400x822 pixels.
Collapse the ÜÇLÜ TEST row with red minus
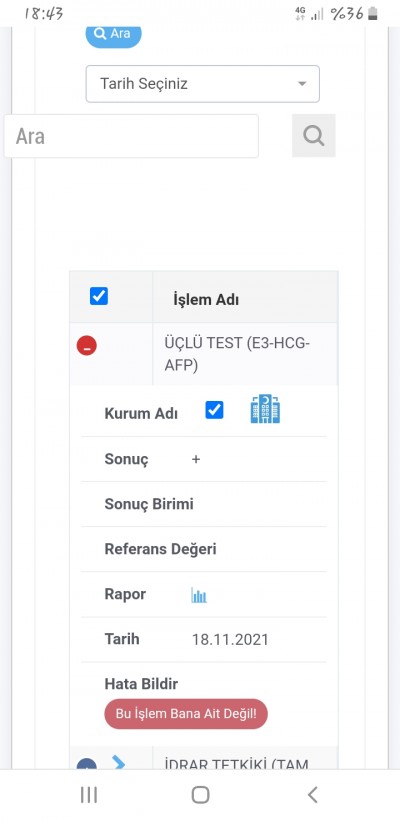click(x=87, y=346)
